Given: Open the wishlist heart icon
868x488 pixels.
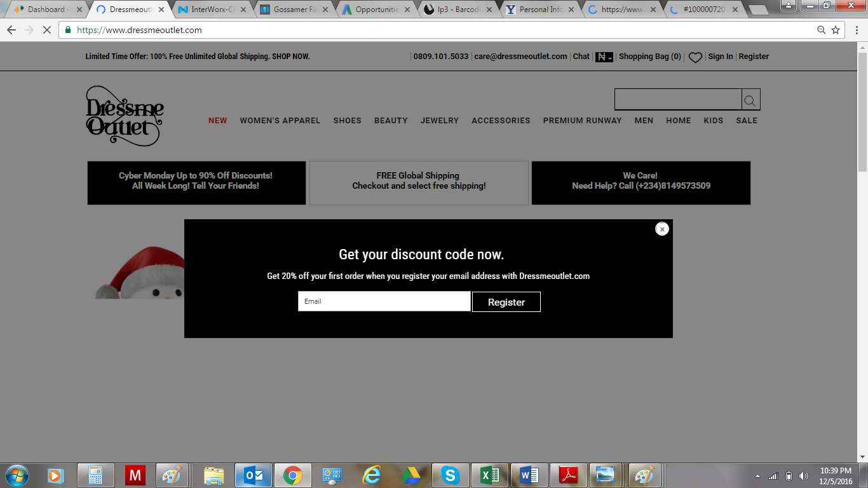Looking at the screenshot, I should point(695,57).
